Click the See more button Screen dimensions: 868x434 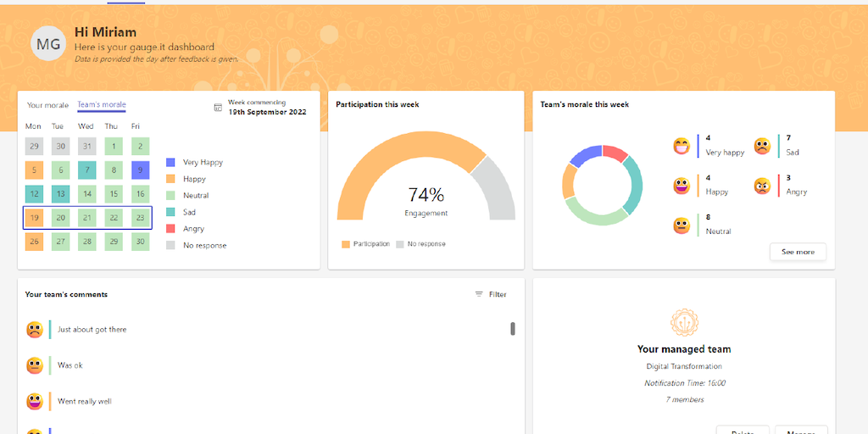coord(798,252)
